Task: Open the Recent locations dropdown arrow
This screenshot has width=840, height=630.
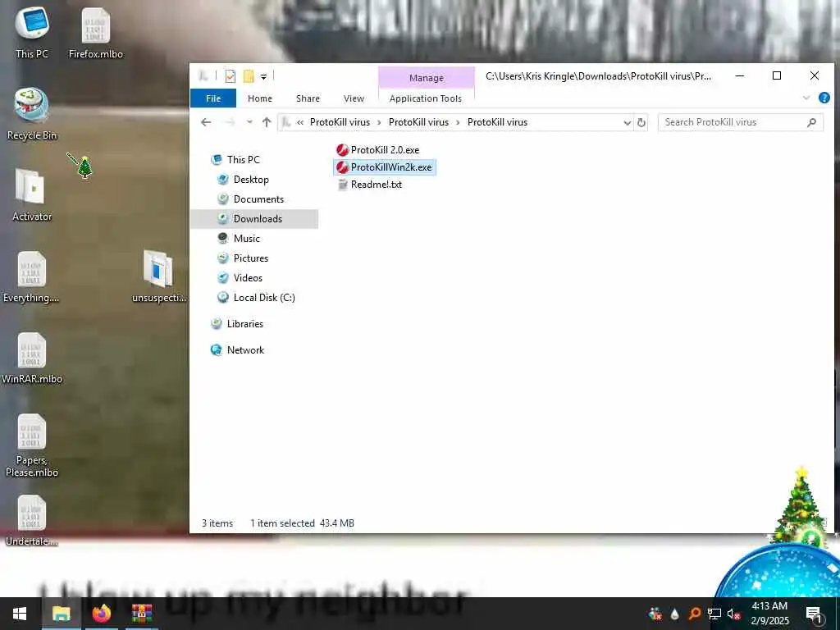Action: [x=249, y=122]
